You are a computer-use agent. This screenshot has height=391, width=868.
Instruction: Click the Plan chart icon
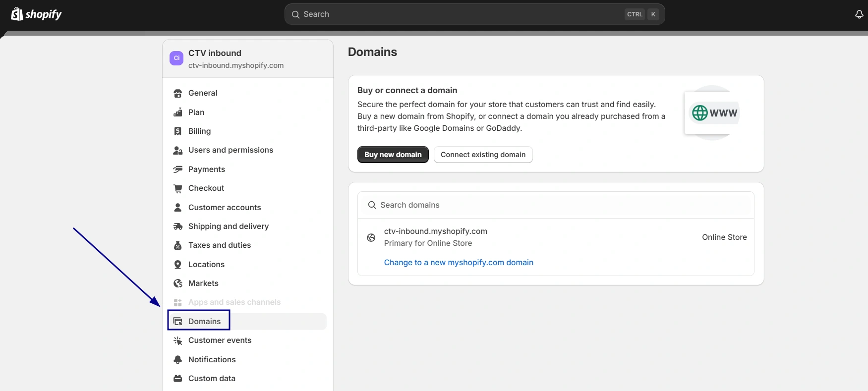[x=177, y=112]
